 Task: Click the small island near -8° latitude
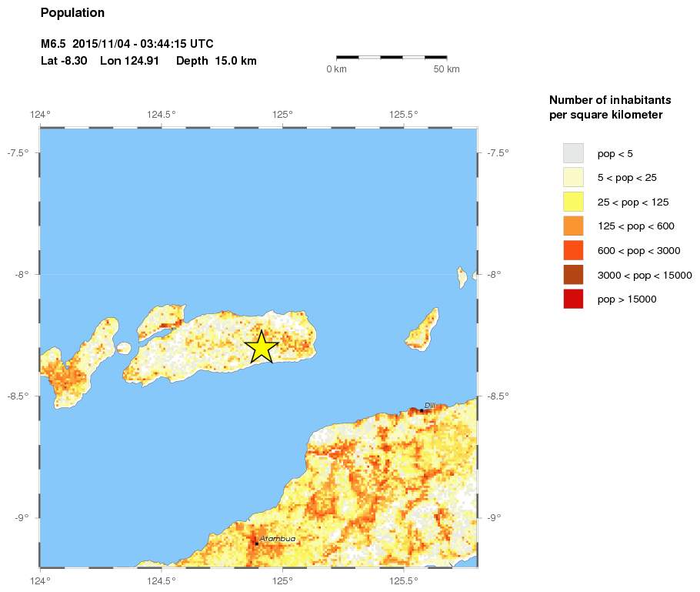(462, 277)
